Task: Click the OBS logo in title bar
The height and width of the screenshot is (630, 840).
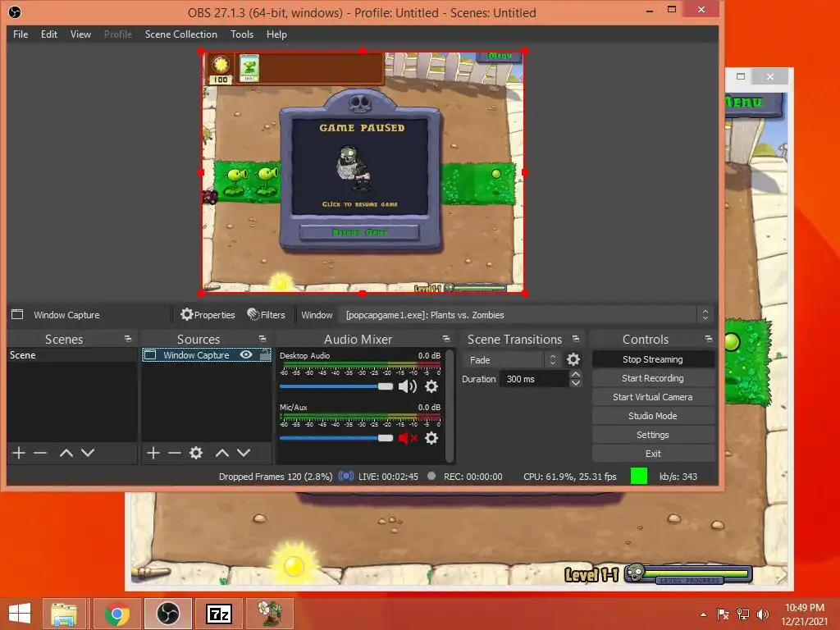Action: (15, 11)
